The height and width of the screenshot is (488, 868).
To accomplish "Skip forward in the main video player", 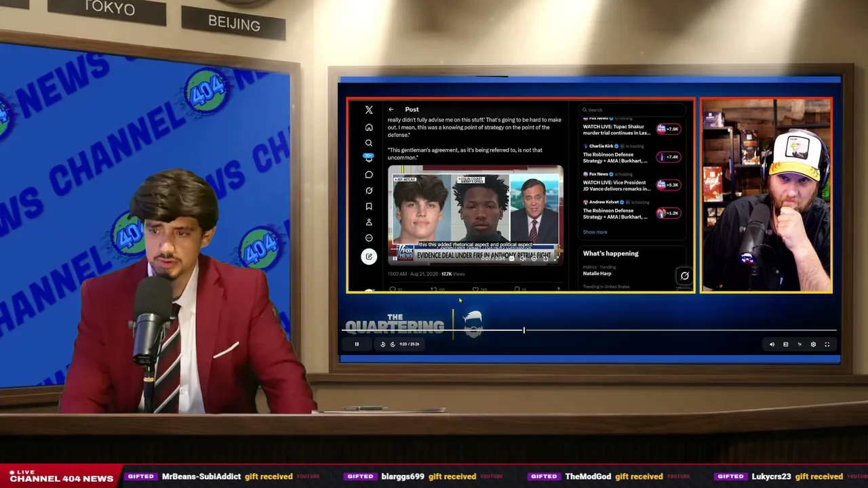I will [393, 344].
